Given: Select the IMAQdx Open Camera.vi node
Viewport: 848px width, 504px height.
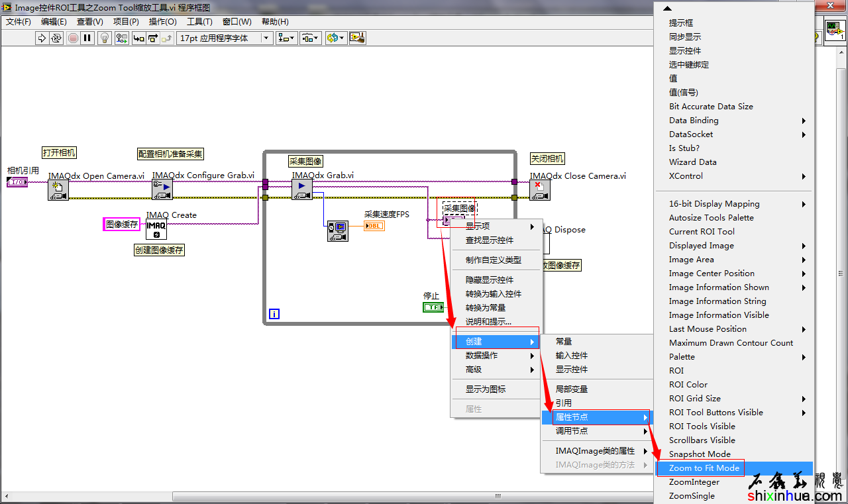Looking at the screenshot, I should pyautogui.click(x=58, y=191).
